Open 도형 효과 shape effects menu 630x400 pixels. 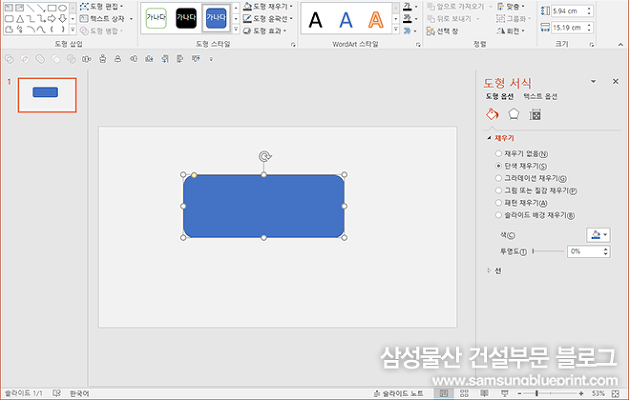pyautogui.click(x=265, y=31)
